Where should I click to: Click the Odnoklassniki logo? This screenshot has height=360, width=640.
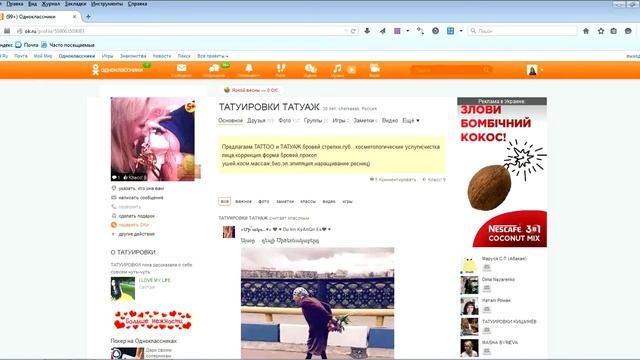click(x=117, y=70)
